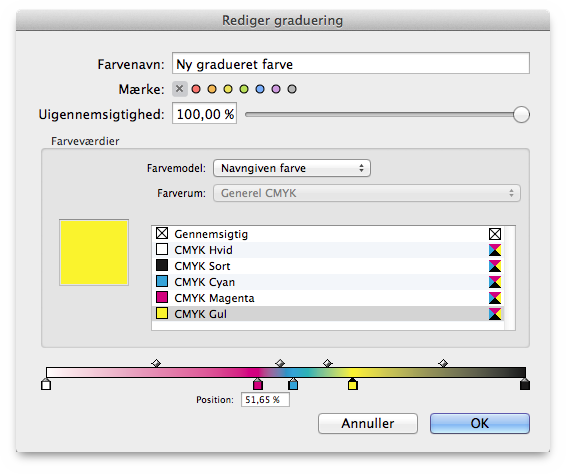The width and height of the screenshot is (566, 474).
Task: Click the CMYK icon beside CMYK Hvid
Action: point(495,250)
